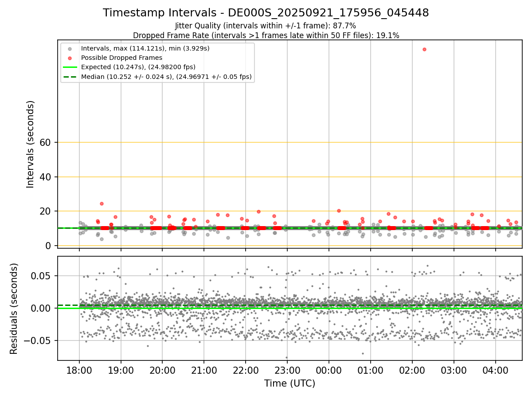This screenshot has height=399, width=532.
Task: Click the x-axis tick label '20:00'
Action: tap(162, 370)
